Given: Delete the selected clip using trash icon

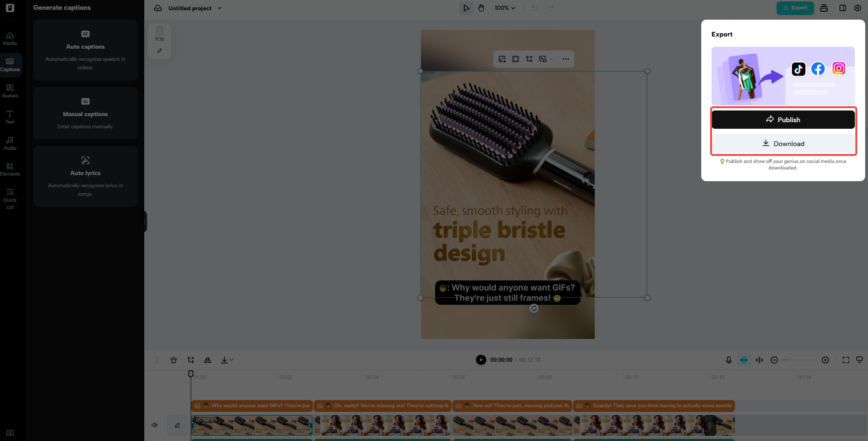Looking at the screenshot, I should [174, 360].
